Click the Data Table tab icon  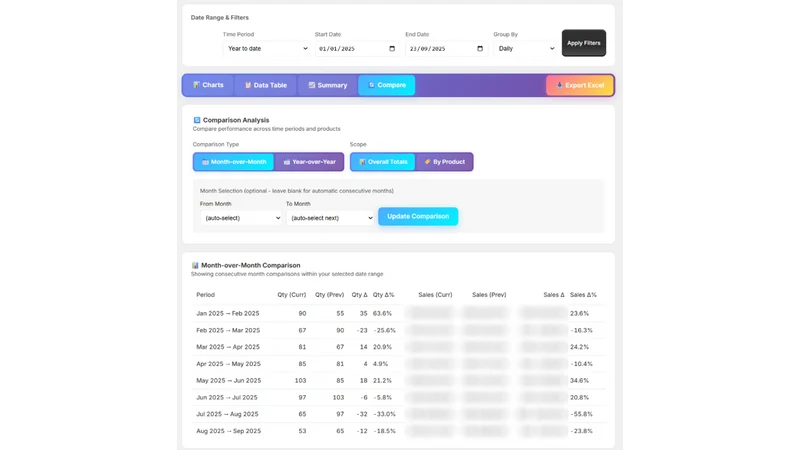(248, 85)
